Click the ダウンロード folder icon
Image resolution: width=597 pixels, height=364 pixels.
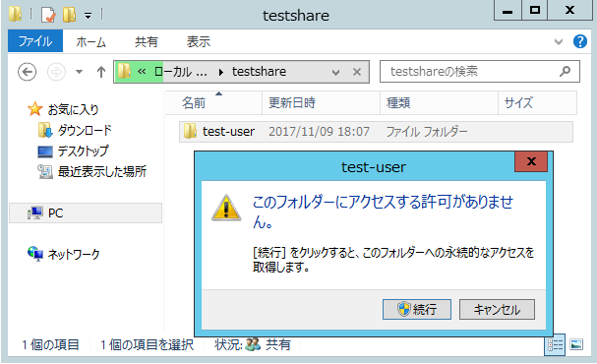tap(45, 130)
